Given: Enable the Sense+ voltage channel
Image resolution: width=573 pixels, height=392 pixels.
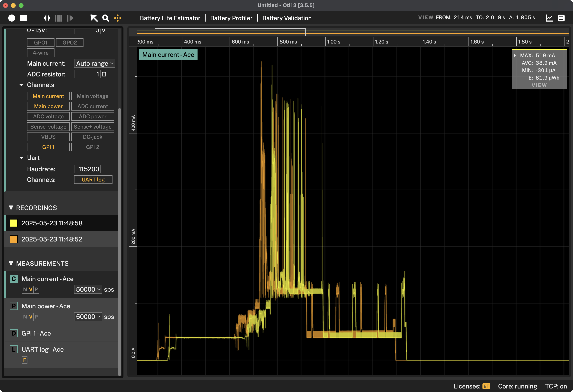Looking at the screenshot, I should point(93,127).
